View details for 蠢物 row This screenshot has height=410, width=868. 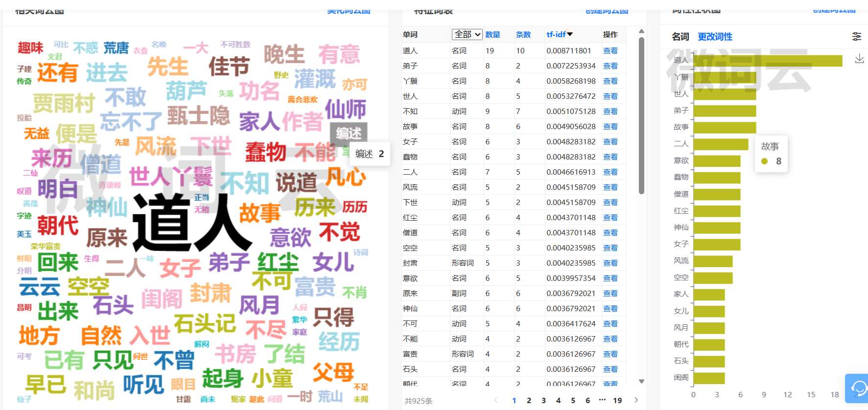point(610,157)
